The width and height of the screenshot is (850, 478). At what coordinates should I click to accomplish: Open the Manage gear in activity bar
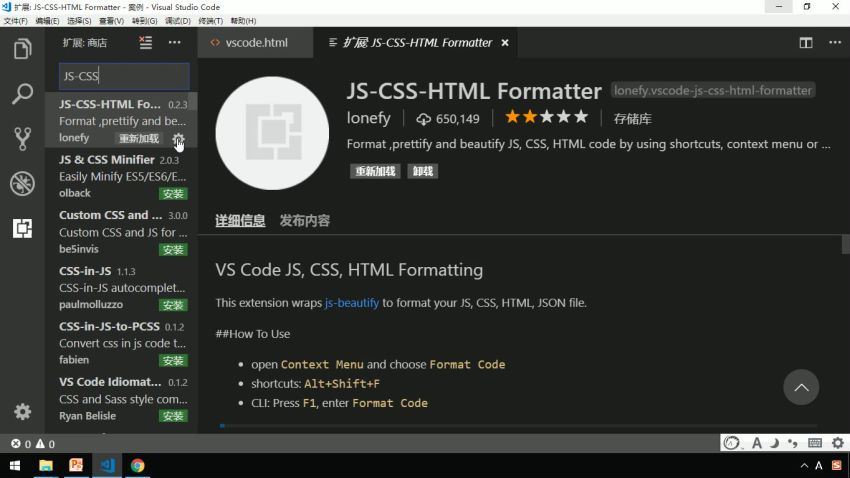(22, 412)
